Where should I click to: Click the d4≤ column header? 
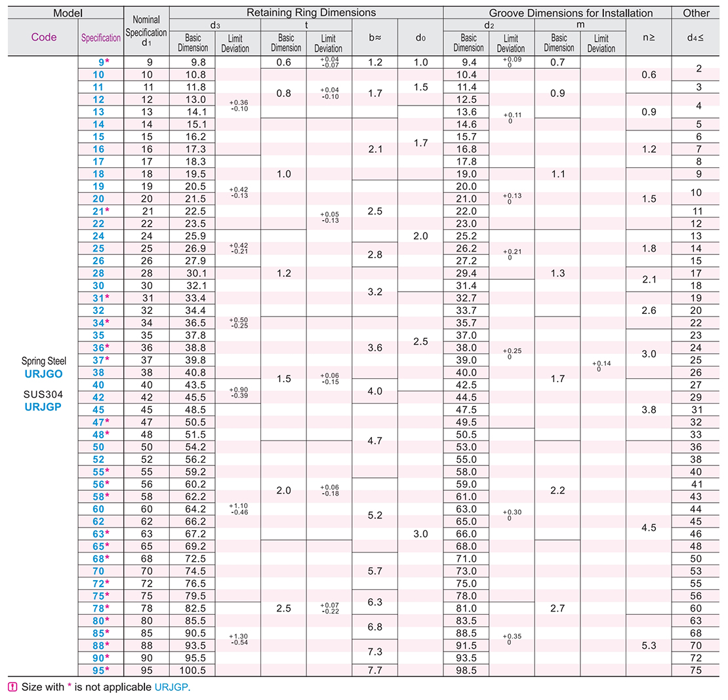(695, 37)
